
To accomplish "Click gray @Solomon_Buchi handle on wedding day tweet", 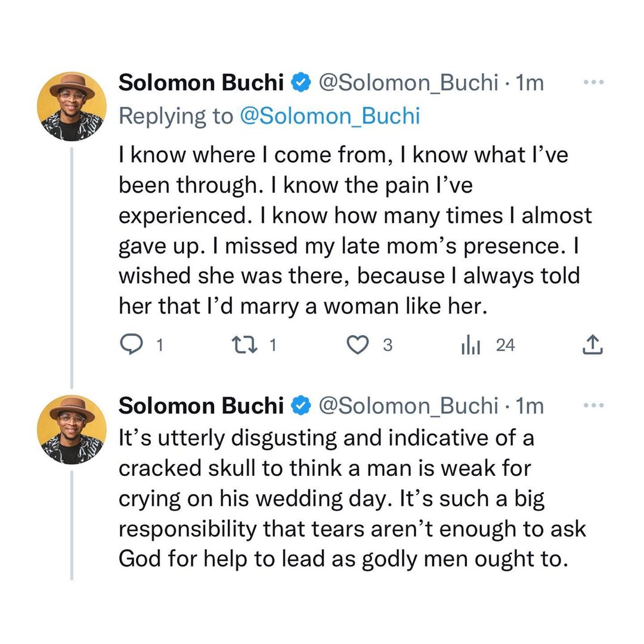I will point(408,405).
